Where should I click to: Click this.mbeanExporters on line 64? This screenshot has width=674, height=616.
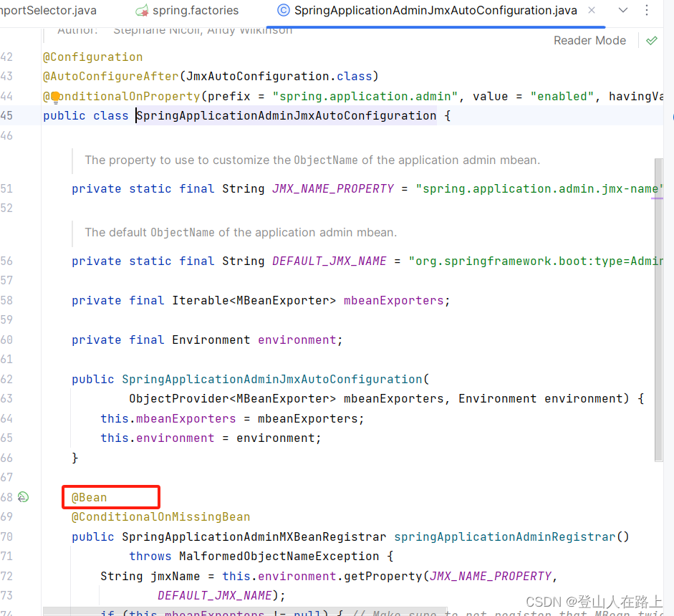tap(168, 419)
